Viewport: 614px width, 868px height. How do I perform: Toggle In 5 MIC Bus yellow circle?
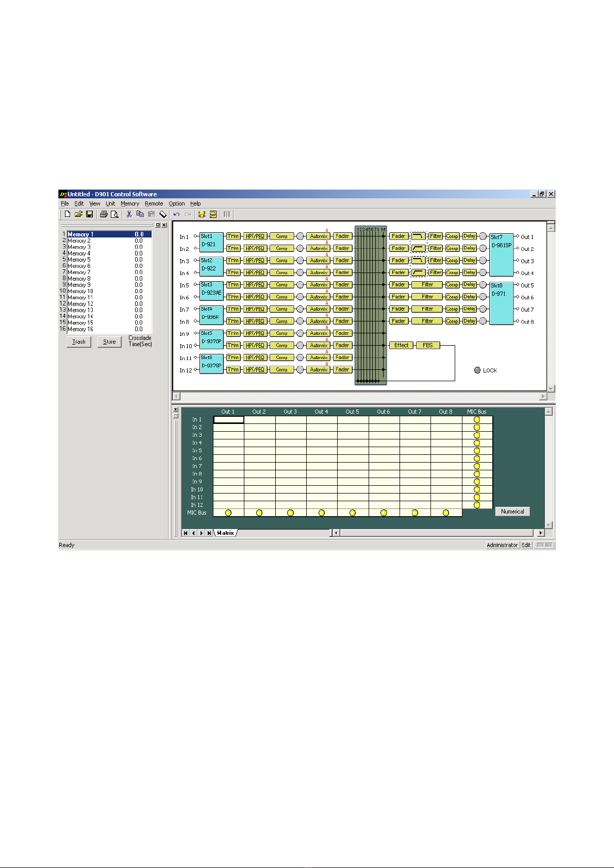(x=477, y=451)
